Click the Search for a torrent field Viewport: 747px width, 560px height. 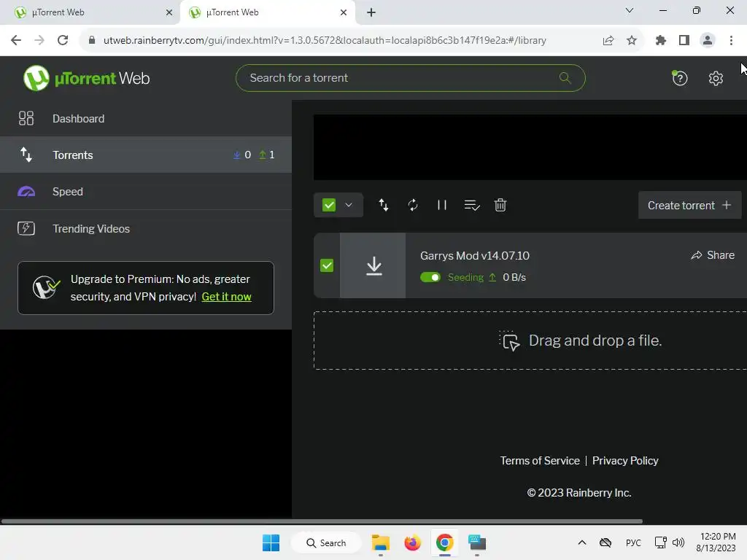point(410,78)
